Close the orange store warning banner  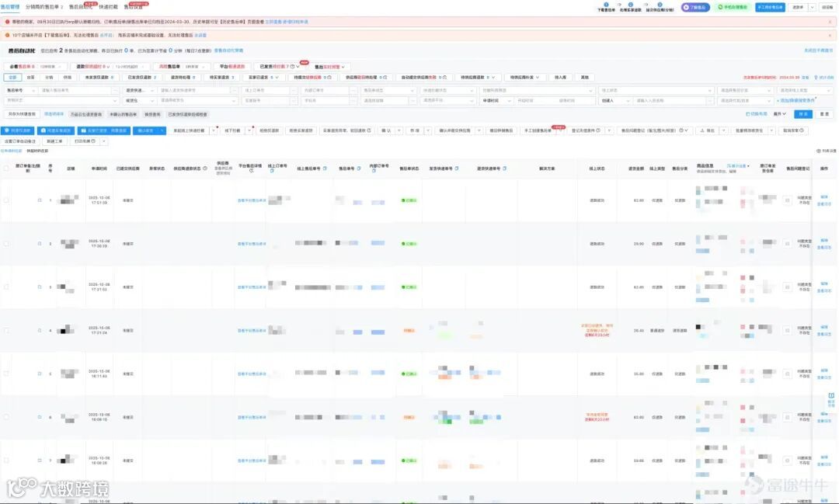[x=830, y=35]
